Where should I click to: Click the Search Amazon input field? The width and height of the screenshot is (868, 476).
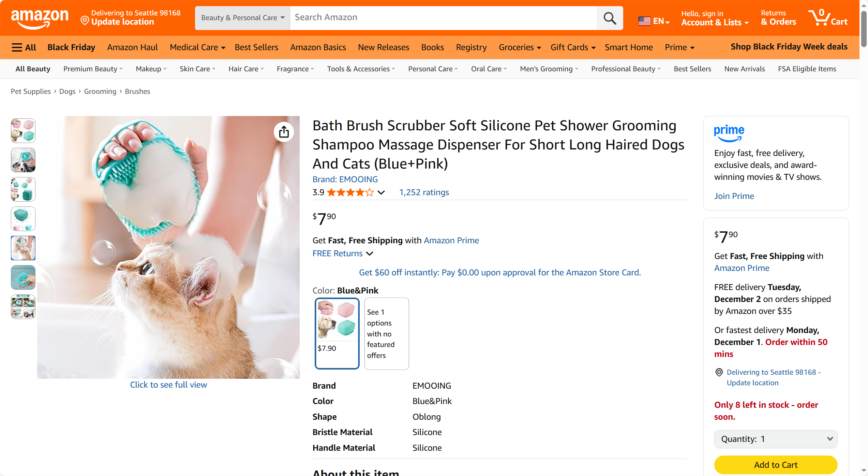(443, 18)
